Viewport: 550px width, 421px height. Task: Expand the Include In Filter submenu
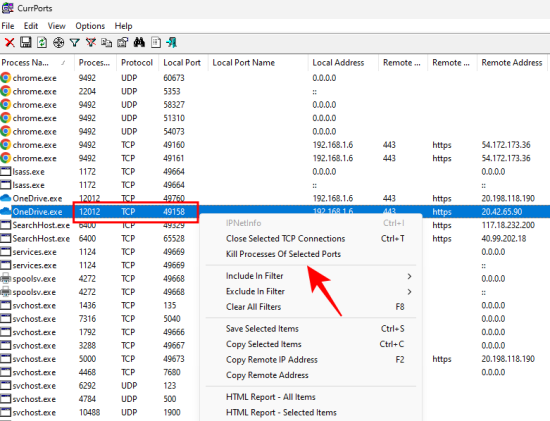pyautogui.click(x=311, y=276)
